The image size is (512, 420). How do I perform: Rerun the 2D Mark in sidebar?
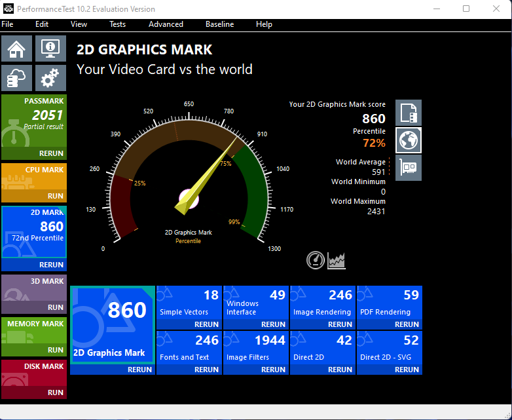point(34,265)
